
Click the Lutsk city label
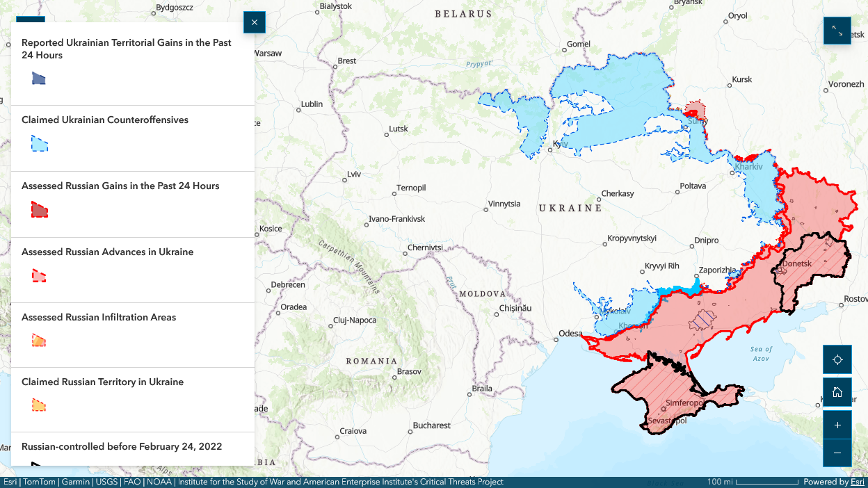click(x=399, y=129)
